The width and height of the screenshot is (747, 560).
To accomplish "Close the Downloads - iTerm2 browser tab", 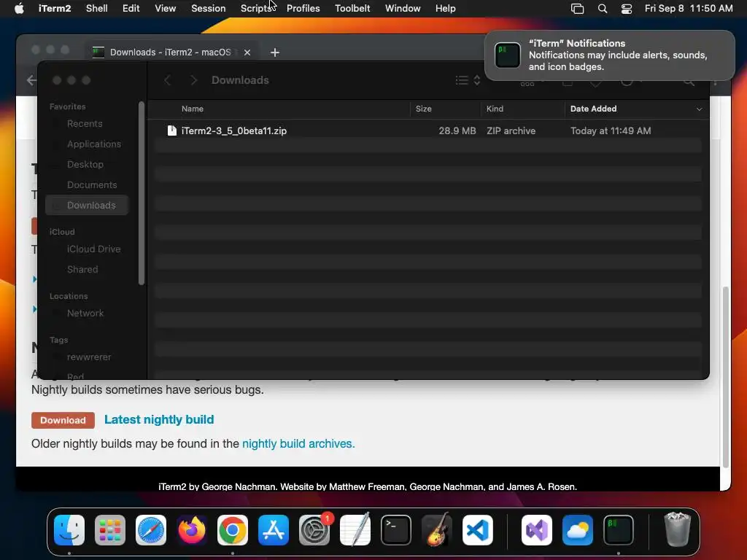I will (247, 52).
